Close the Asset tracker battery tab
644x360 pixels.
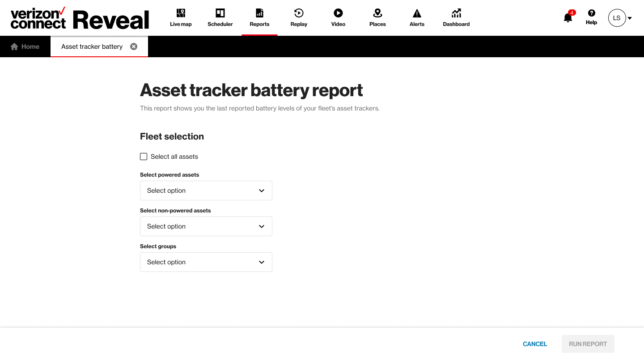[134, 47]
